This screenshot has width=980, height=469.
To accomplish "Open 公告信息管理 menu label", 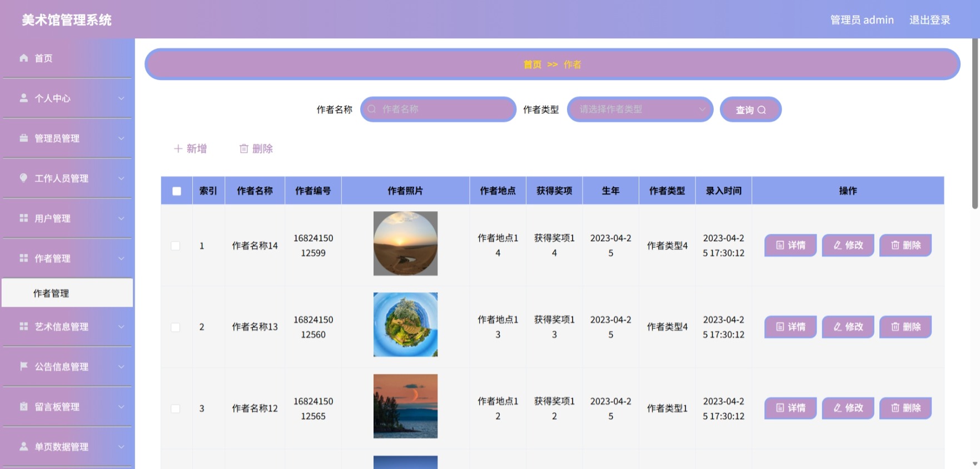I will 62,367.
